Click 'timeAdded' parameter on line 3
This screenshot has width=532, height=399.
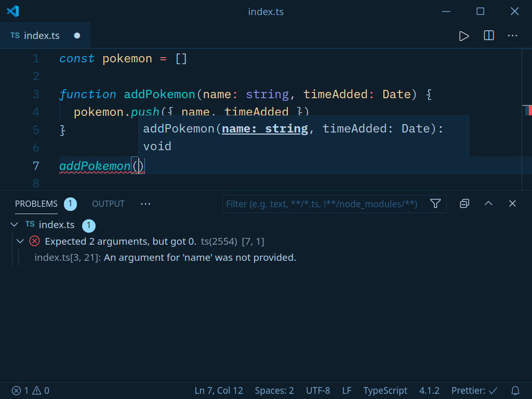pos(335,95)
